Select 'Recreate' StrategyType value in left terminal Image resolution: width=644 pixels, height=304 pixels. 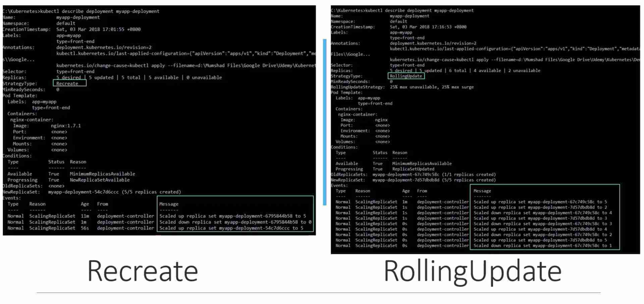67,83
